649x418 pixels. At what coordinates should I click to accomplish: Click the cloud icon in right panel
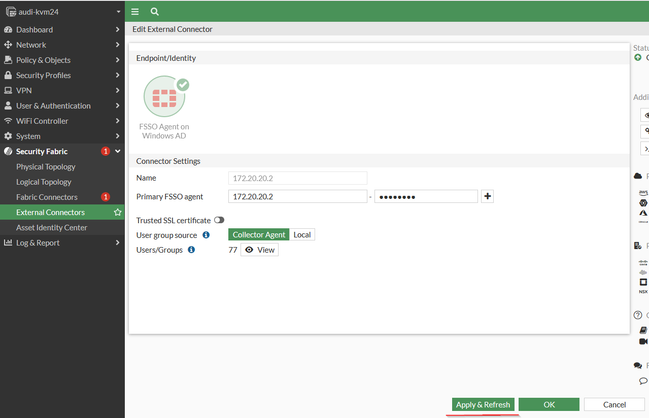pos(638,176)
